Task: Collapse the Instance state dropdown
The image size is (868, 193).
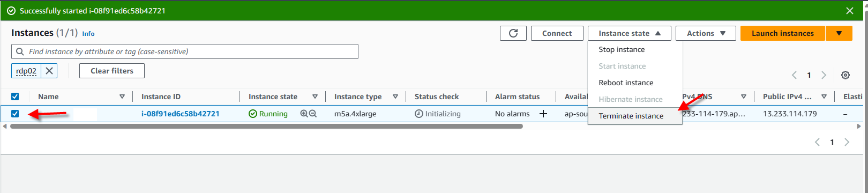Action: coord(630,33)
